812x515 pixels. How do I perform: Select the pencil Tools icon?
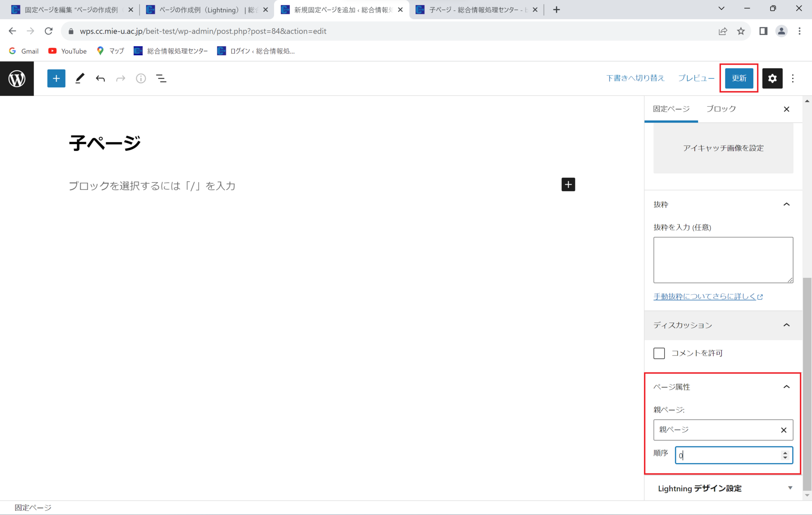[x=80, y=79]
